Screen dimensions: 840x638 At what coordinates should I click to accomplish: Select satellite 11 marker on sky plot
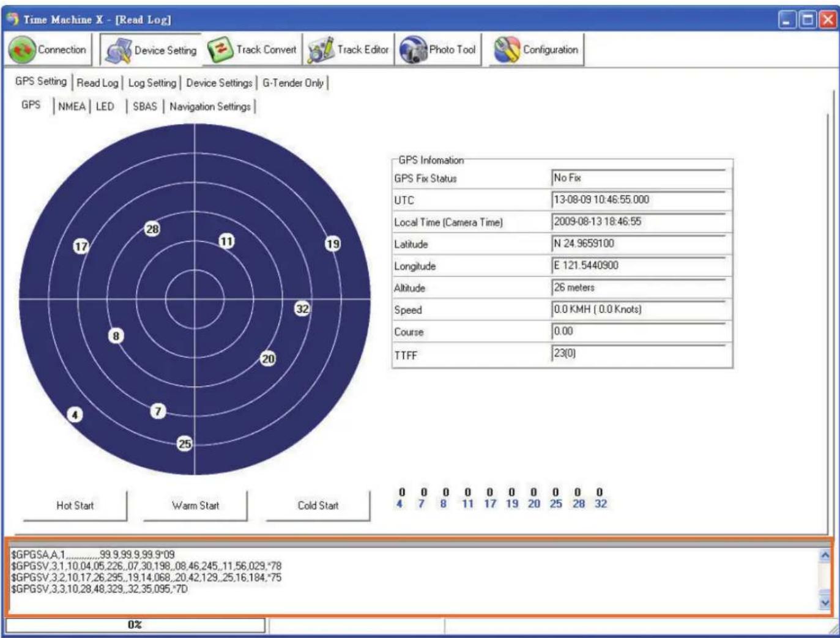click(226, 241)
